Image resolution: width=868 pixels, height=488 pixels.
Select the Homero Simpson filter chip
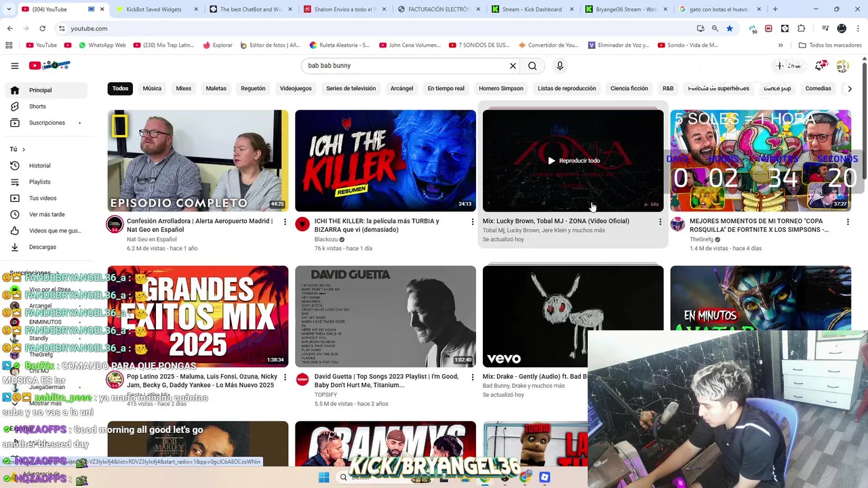click(501, 89)
